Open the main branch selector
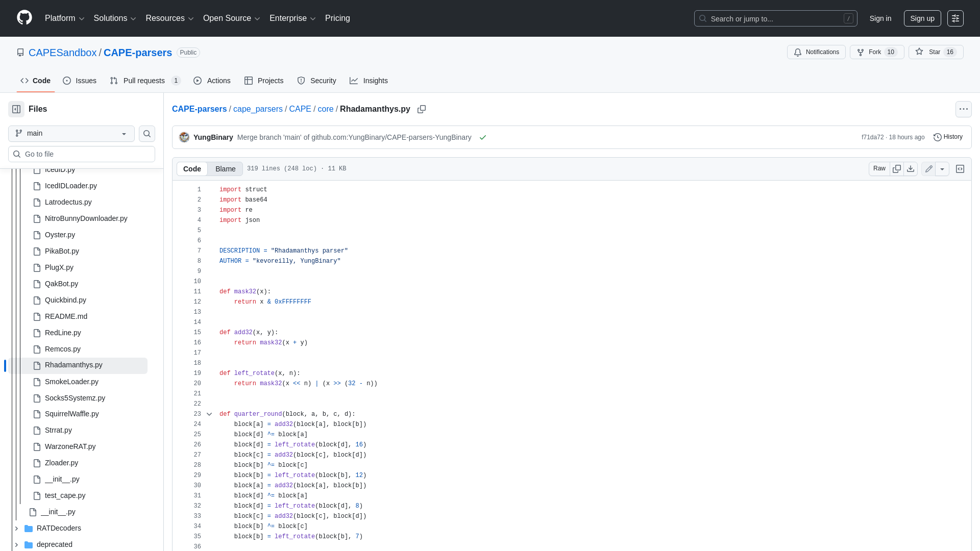 coord(70,133)
